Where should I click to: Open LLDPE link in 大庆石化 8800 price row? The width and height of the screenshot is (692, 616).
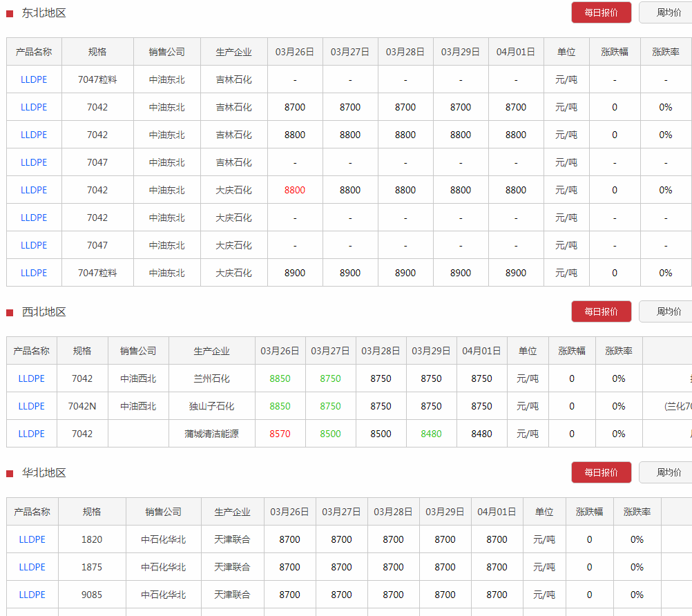pos(34,190)
